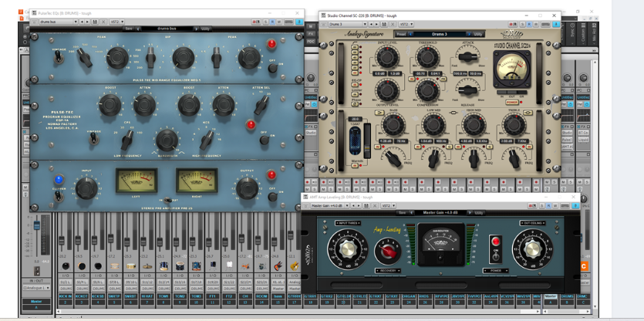Toggle the EQP-1A Off/On power knob
Viewport: 644px width, 321px height.
(264, 140)
